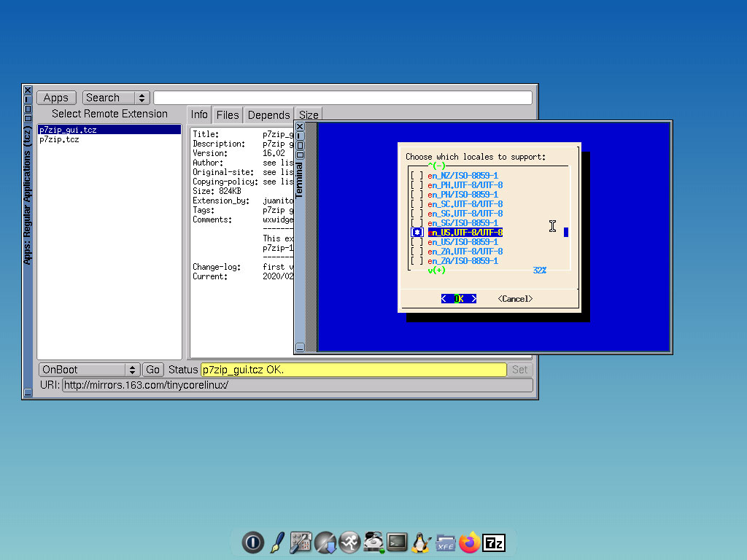Image resolution: width=747 pixels, height=560 pixels.
Task: Open the control panel tools icon
Action: coord(301,542)
